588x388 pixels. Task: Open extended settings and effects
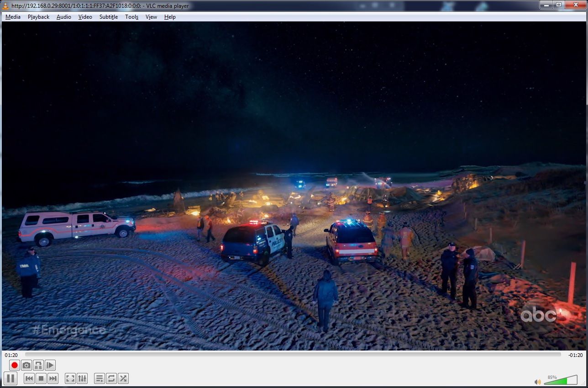pos(82,378)
